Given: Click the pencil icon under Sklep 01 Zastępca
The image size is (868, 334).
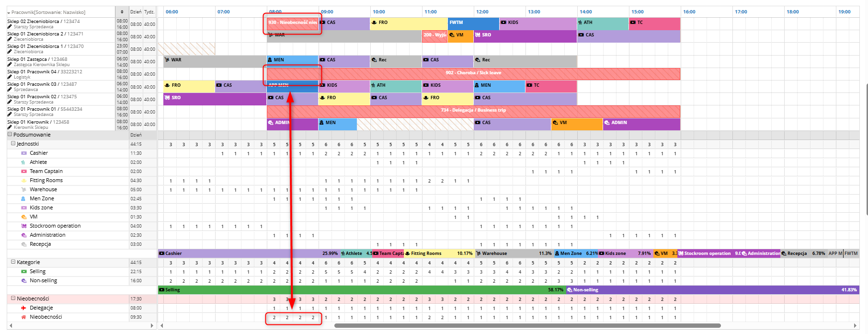Looking at the screenshot, I should tap(10, 64).
